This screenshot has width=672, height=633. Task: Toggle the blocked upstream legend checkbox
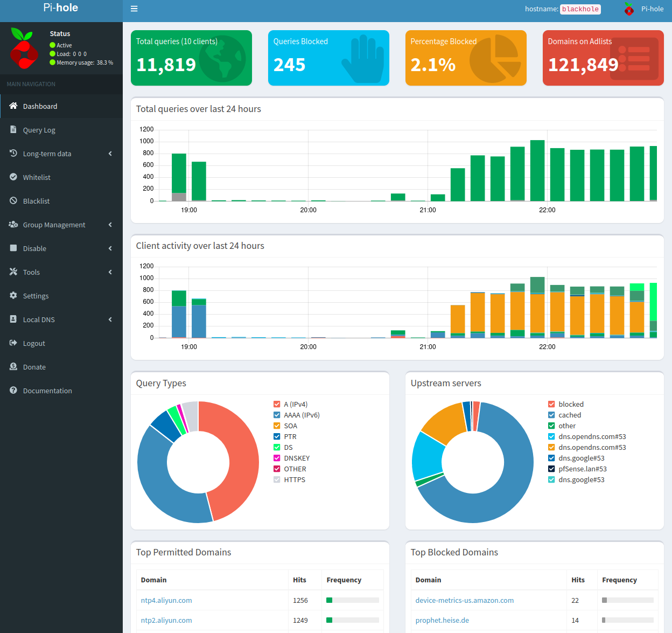coord(551,404)
